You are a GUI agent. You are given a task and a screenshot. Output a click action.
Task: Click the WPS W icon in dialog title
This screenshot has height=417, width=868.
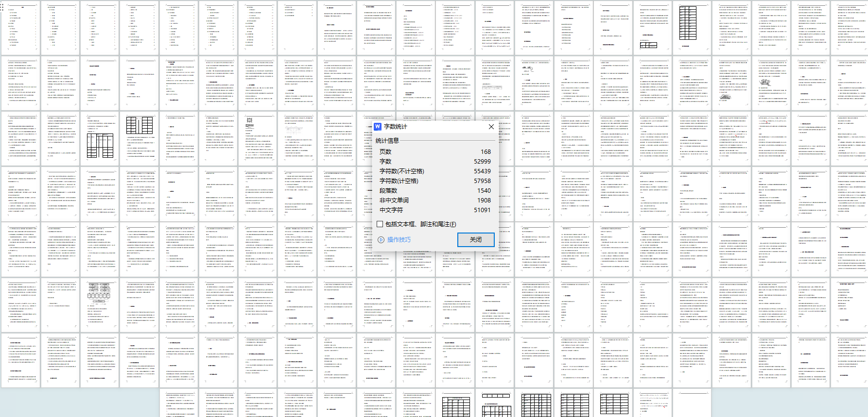pos(378,127)
